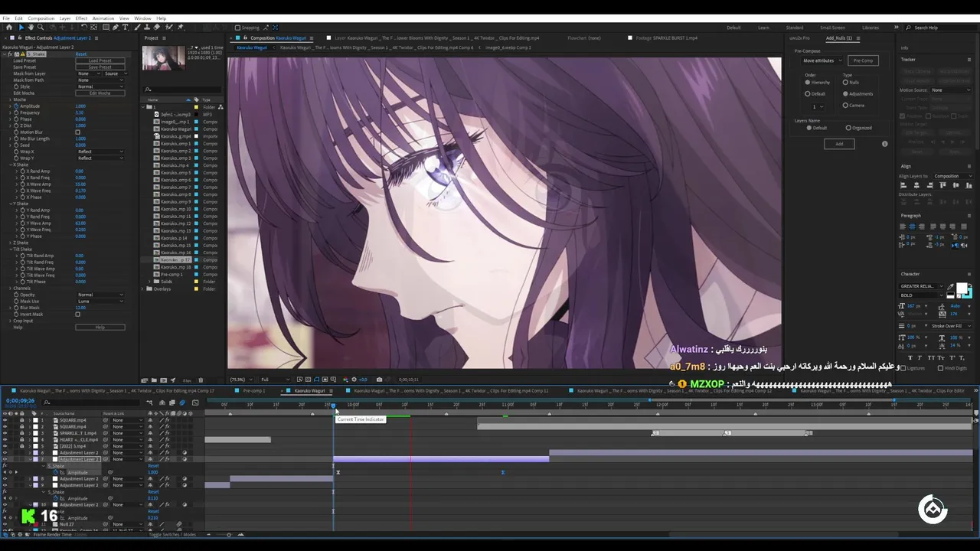The width and height of the screenshot is (980, 551).
Task: Select the Eraser tool
Action: coord(156,28)
